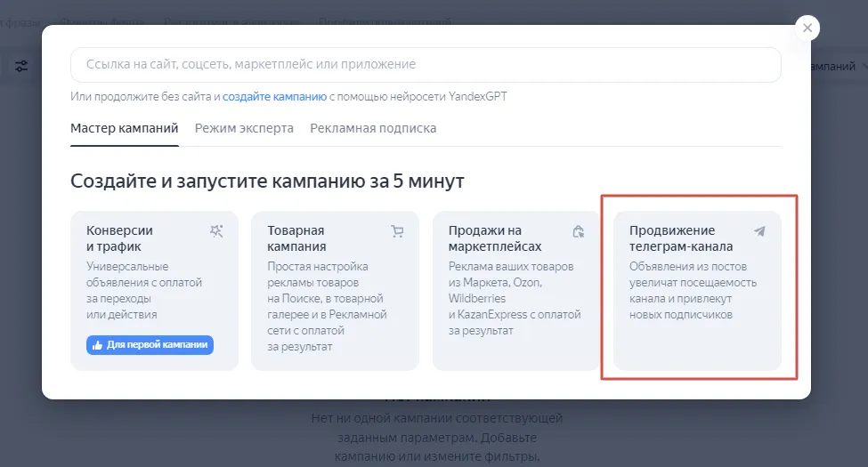868x467 pixels.
Task: Choose the Товарная кампания card
Action: point(335,291)
